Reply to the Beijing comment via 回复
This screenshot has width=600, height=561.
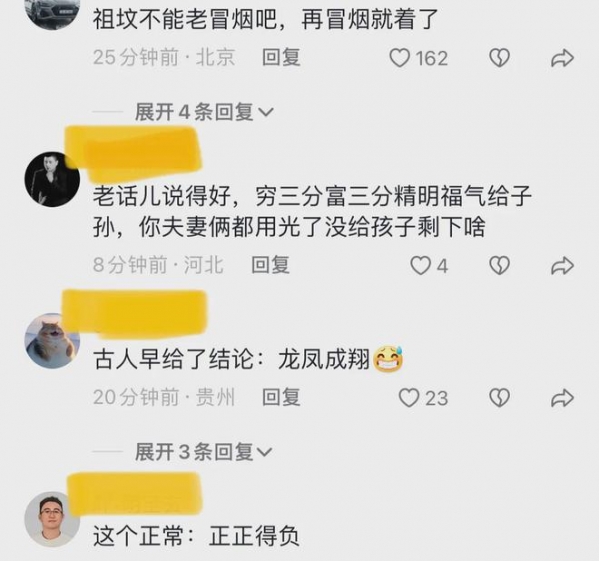coord(281,58)
